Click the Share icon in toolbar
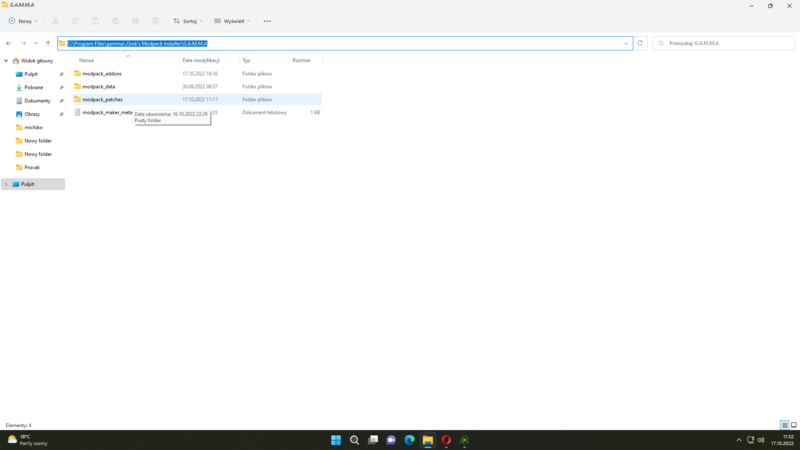800x450 pixels. click(x=135, y=21)
